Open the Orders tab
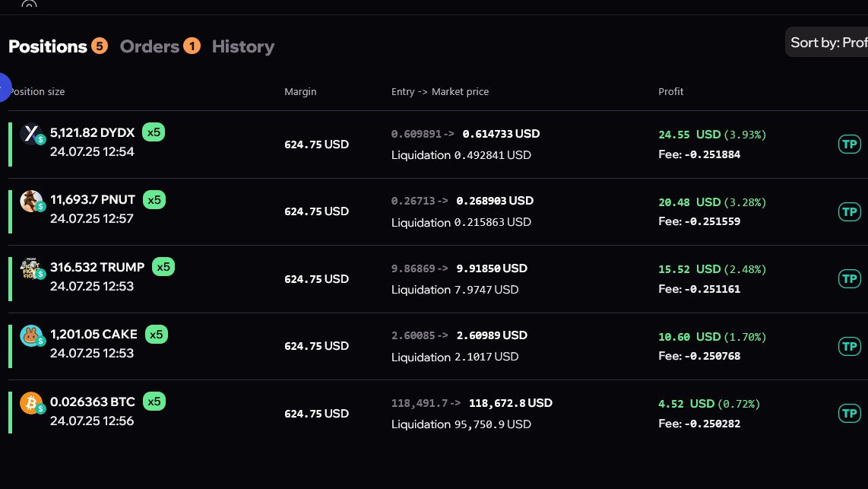Screen dimensions: 868x489 click(150, 46)
